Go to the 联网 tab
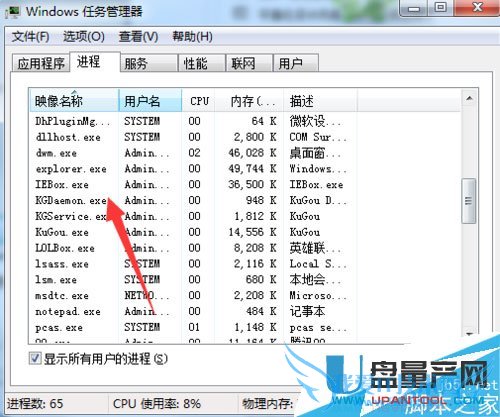Screen dimensions: 500x417 pyautogui.click(x=249, y=63)
